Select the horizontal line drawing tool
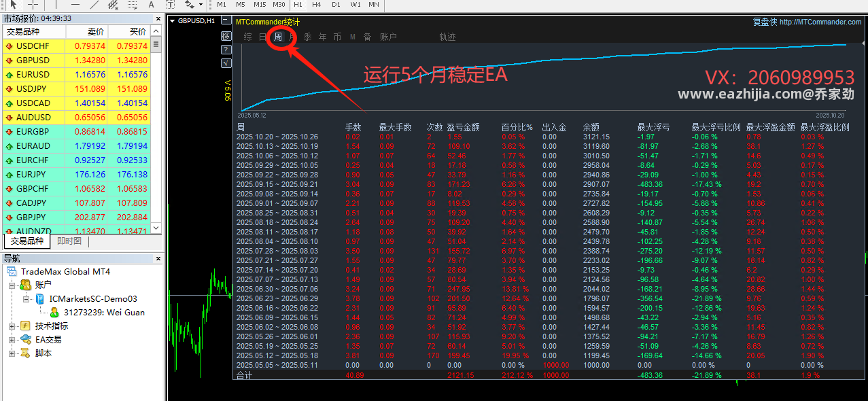868x401 pixels. 75,4
